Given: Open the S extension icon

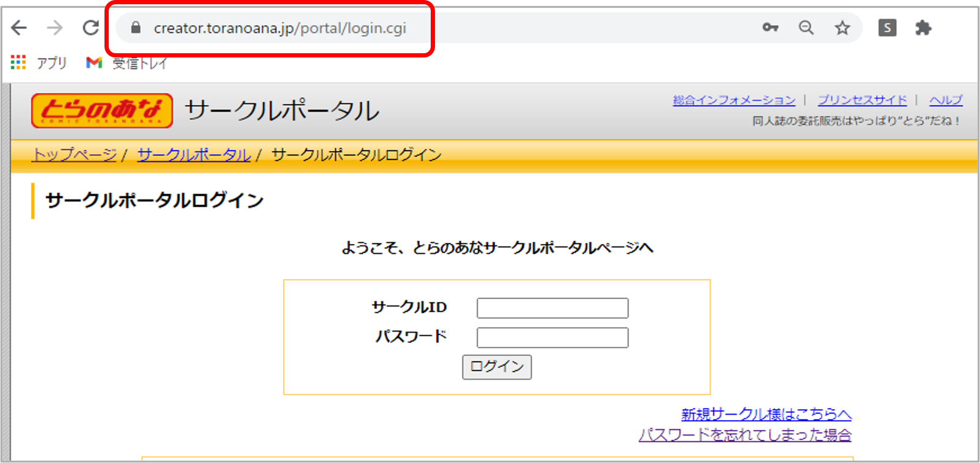Looking at the screenshot, I should [887, 28].
